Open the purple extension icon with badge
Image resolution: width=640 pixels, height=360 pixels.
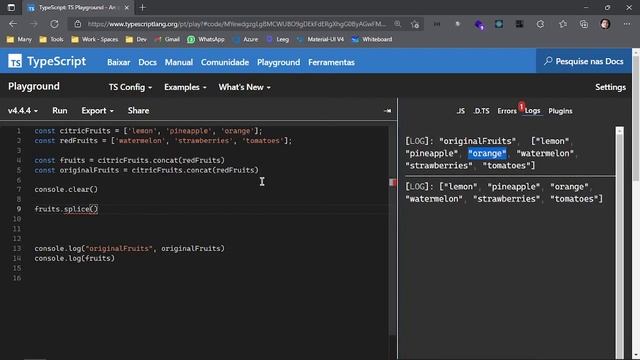tap(479, 24)
